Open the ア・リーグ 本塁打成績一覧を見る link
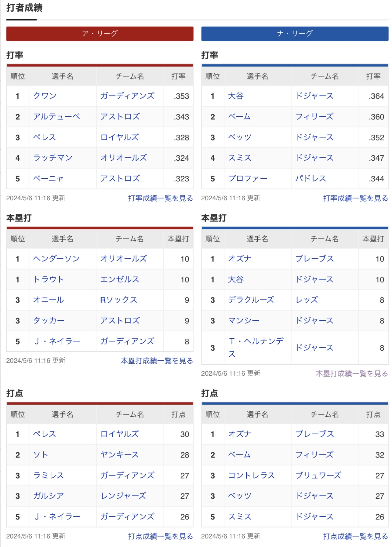Viewport: 392px width, 547px height. (157, 361)
